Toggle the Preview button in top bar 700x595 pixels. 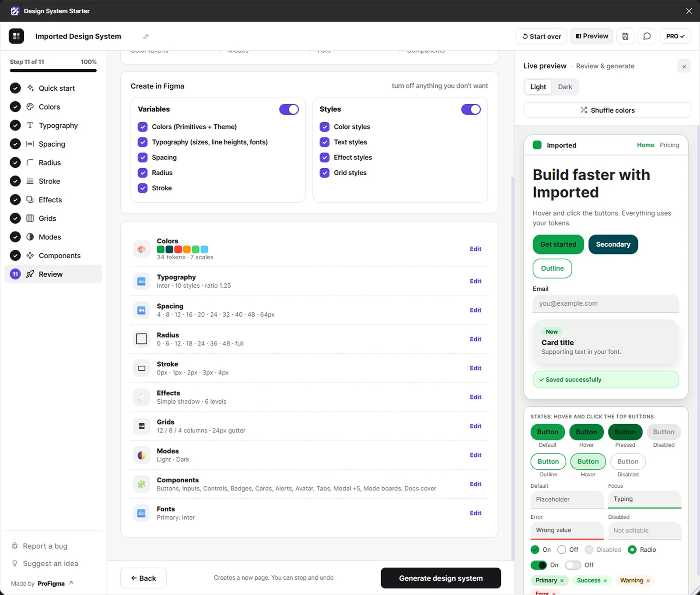pyautogui.click(x=592, y=36)
